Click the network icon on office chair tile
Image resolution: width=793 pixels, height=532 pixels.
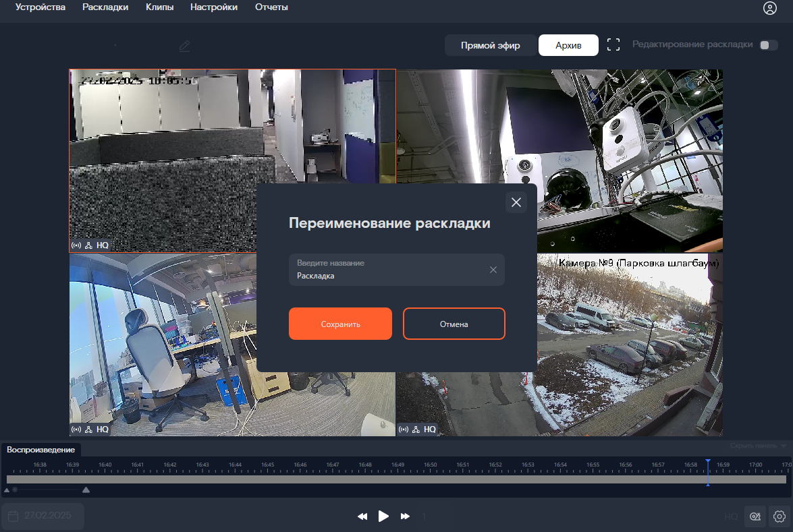(x=88, y=430)
